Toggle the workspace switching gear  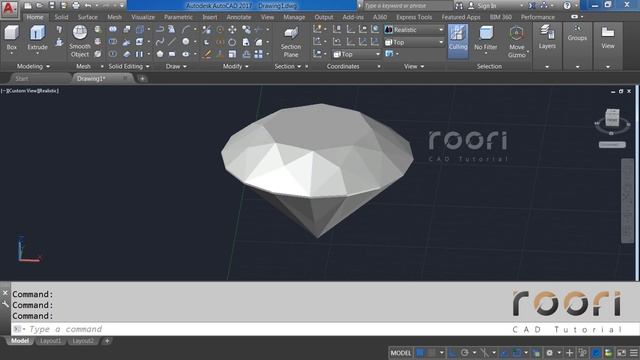(550, 353)
